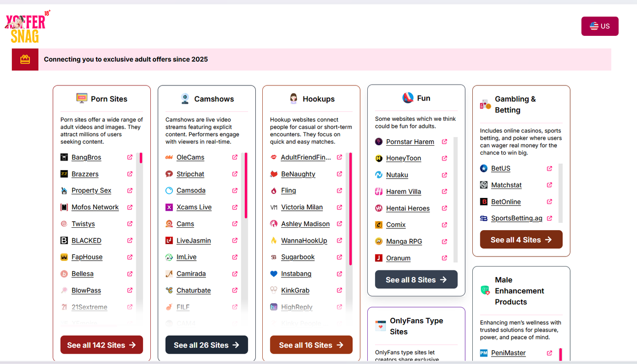
Task: Click the See all 8 Sites button
Action: tap(416, 279)
